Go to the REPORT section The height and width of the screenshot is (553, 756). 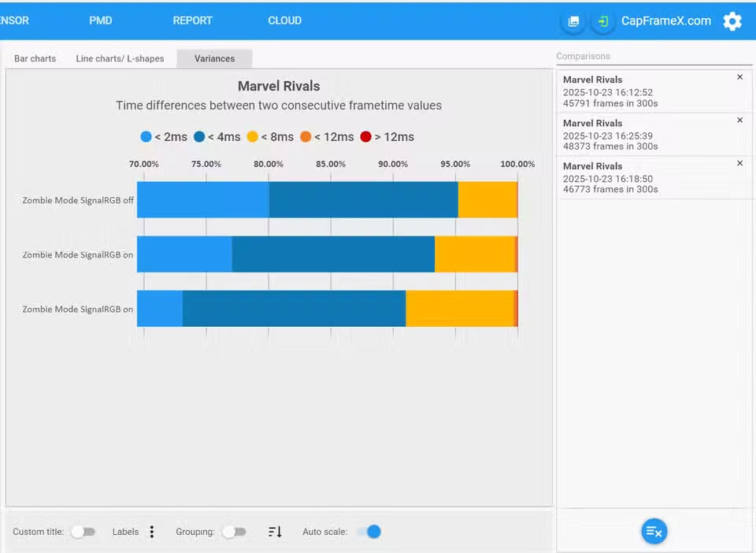pos(192,20)
